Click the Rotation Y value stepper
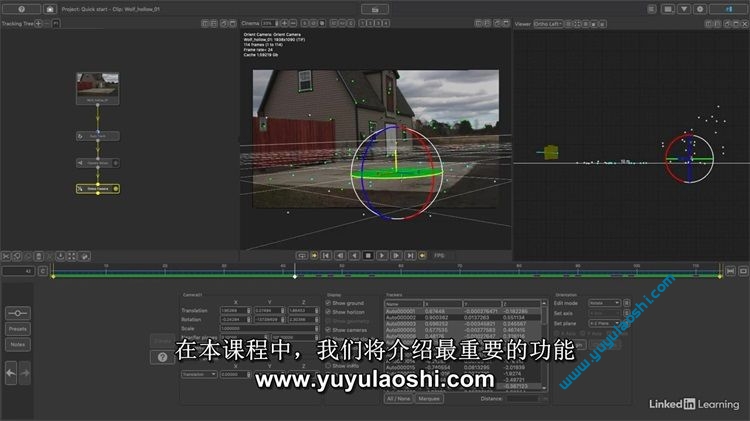The image size is (750, 421). coord(282,319)
